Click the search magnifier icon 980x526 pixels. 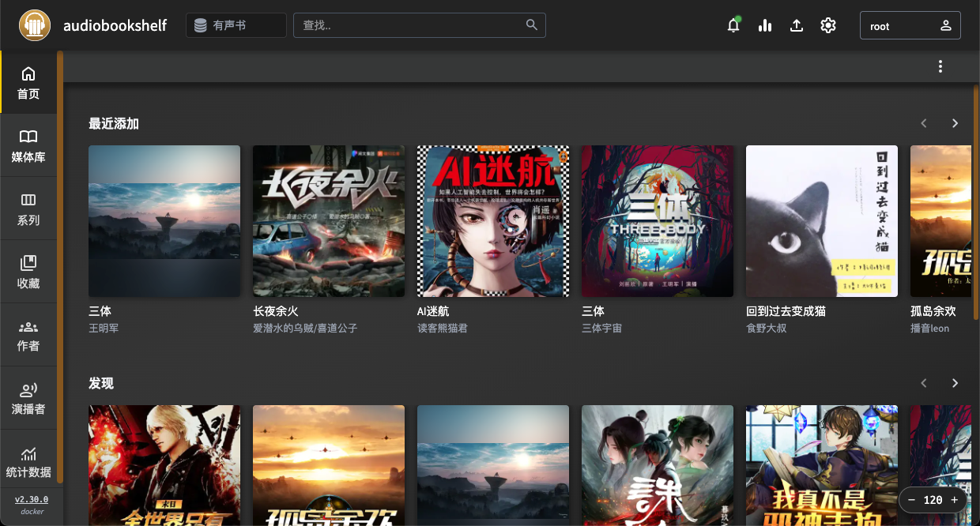(x=532, y=24)
